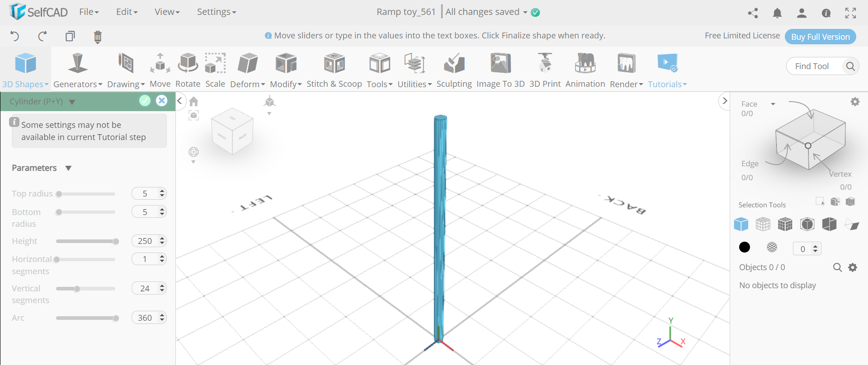Finalize shape with the green checkmark
Image resolution: width=868 pixels, height=365 pixels.
click(x=145, y=101)
